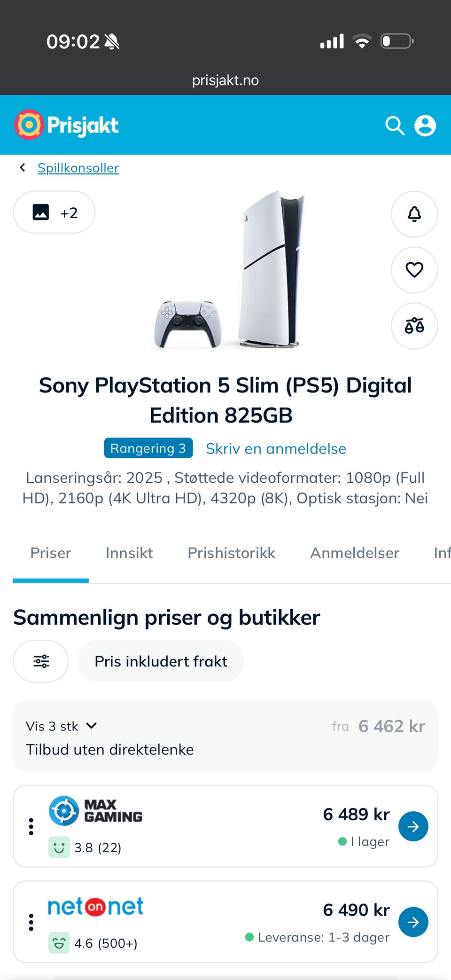Switch to the Prishistorikk tab
This screenshot has height=980, width=451.
(x=231, y=553)
